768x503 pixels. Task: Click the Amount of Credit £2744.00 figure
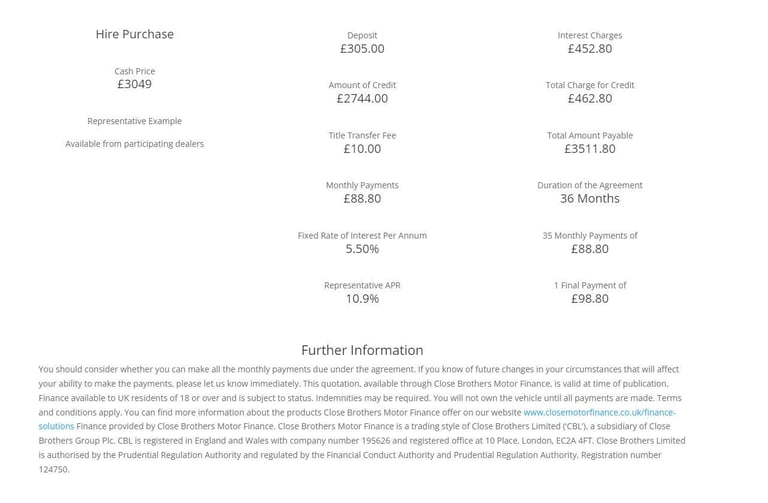pos(362,98)
